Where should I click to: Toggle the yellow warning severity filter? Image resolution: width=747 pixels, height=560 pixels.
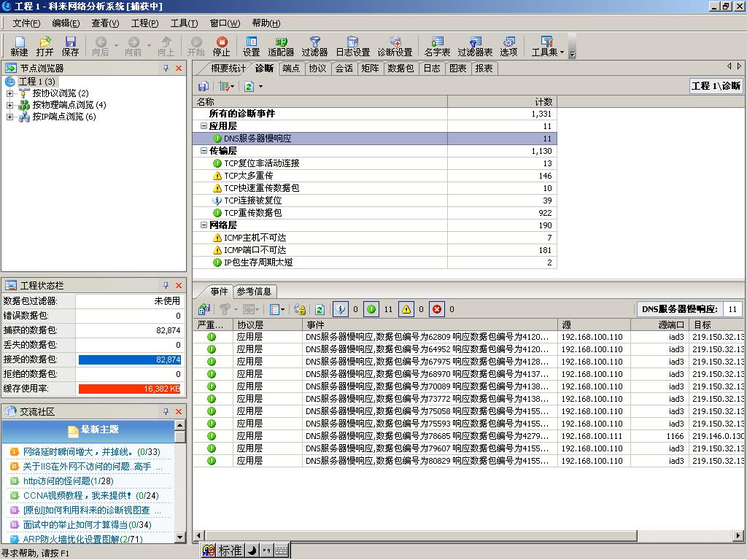pyautogui.click(x=406, y=309)
